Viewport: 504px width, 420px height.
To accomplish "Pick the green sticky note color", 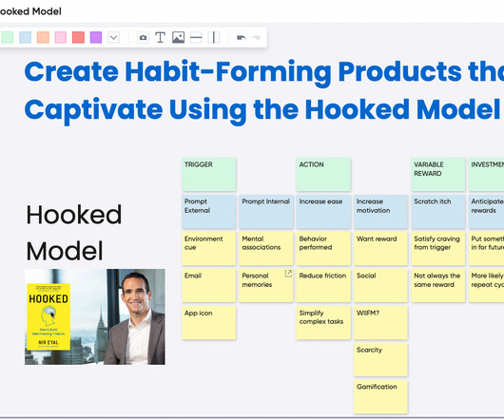I will [7, 37].
